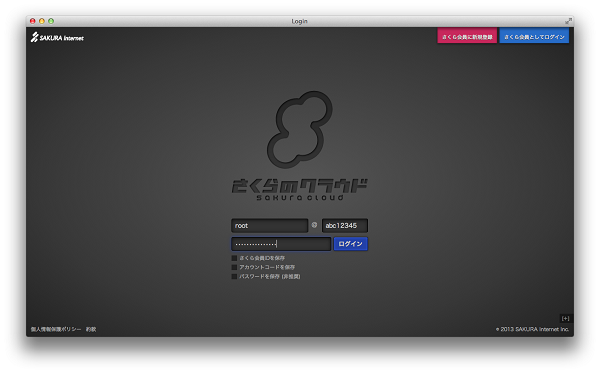
Task: Click the blue さくら会員としてログイン button
Action: point(534,37)
